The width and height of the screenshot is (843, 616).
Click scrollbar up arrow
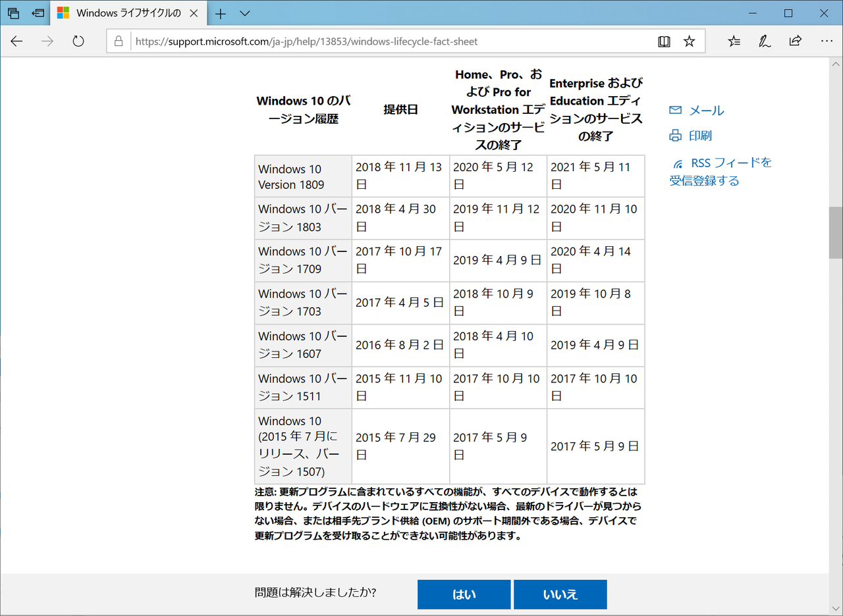click(x=836, y=63)
